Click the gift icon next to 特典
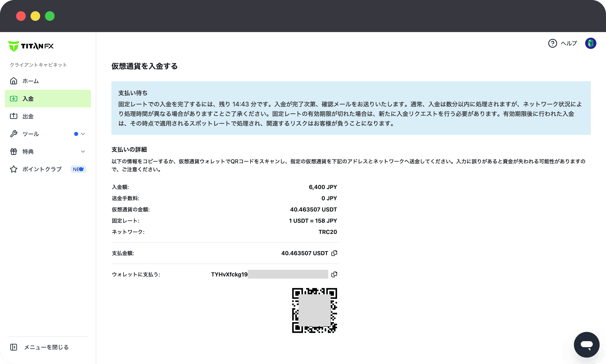606x364 pixels. click(13, 152)
